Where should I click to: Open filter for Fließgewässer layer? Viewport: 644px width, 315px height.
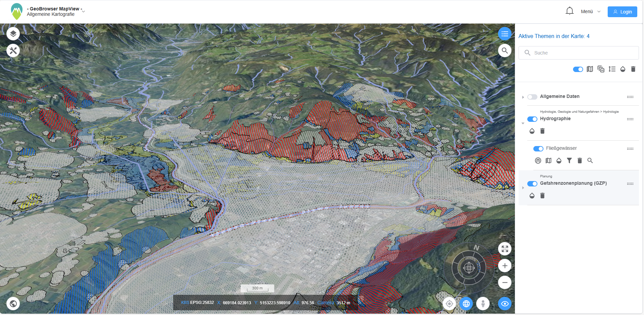click(x=569, y=161)
